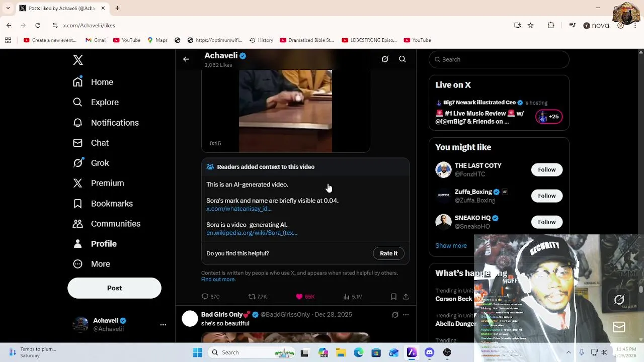This screenshot has height=362, width=644.
Task: Click Show more under You might like
Action: pyautogui.click(x=451, y=246)
